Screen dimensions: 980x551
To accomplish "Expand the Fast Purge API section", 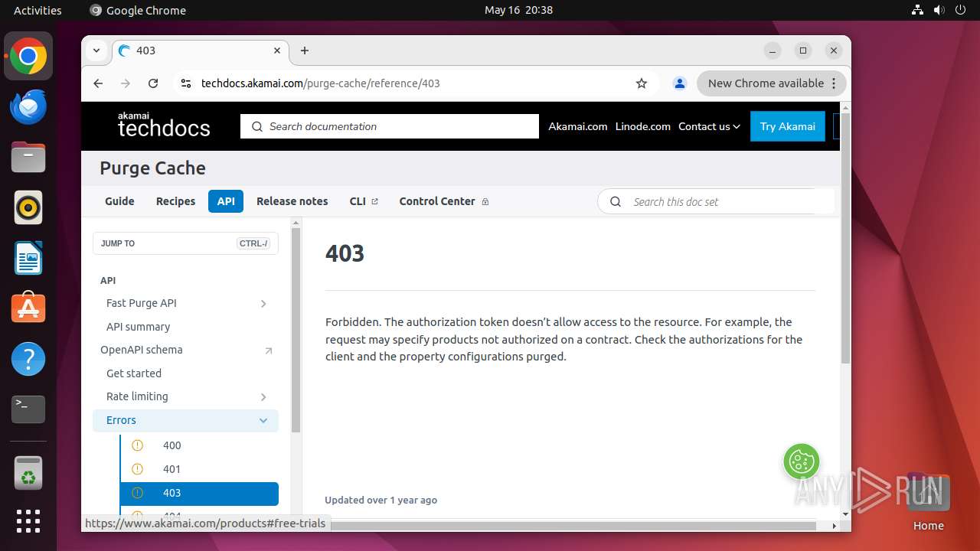I will point(263,304).
